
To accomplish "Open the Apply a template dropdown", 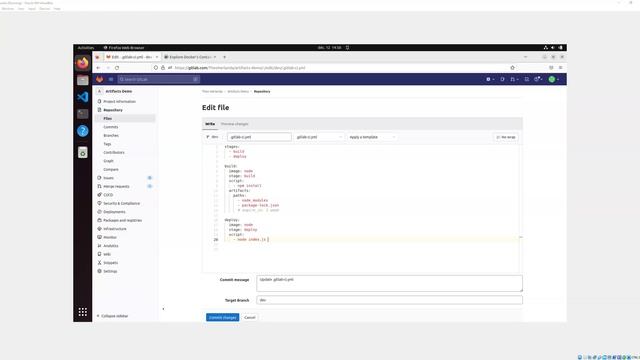I will [x=372, y=137].
